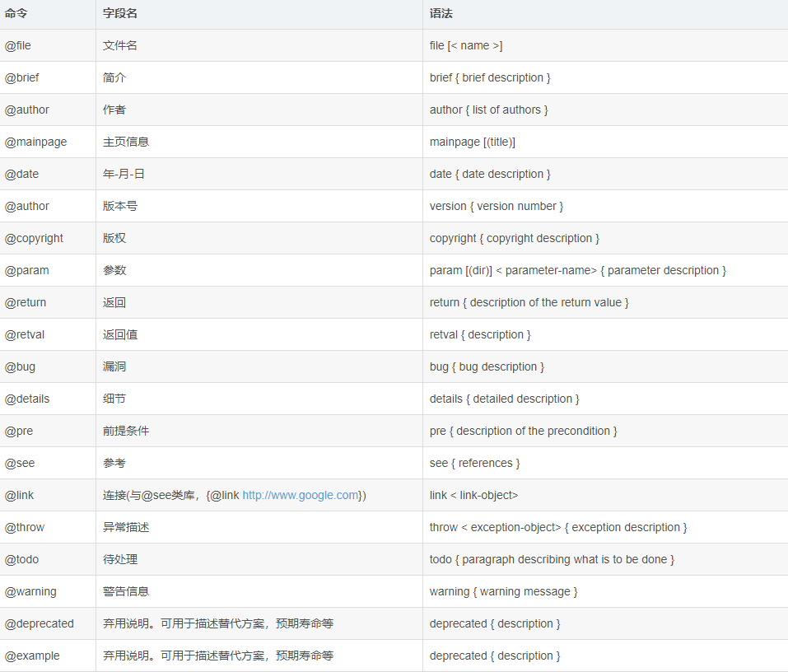Select the @file command cell

pos(18,45)
